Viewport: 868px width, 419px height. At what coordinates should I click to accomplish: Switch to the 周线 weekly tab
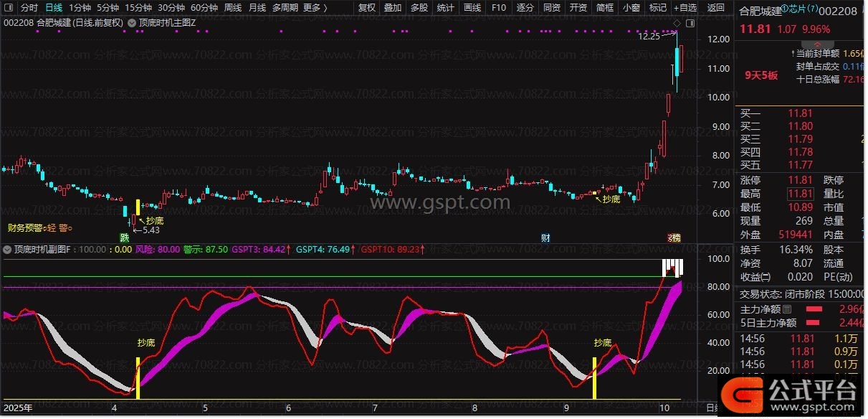coord(233,8)
